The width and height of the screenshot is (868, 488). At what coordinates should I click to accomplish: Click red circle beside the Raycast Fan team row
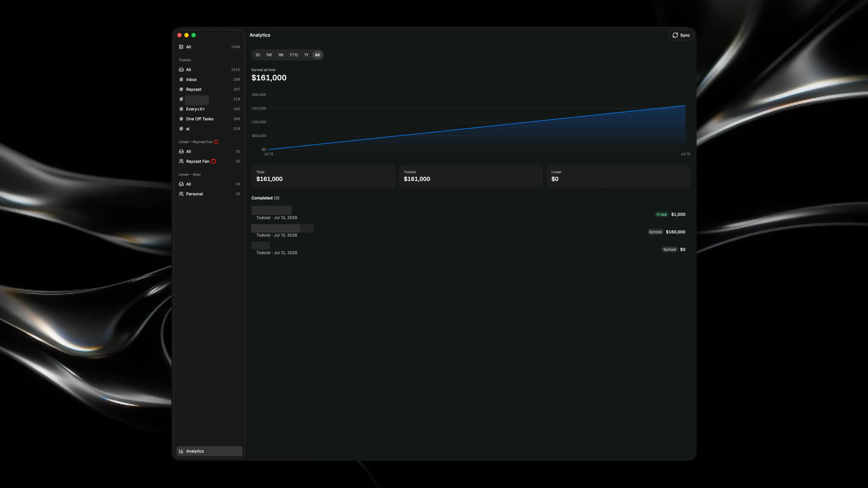[213, 161]
